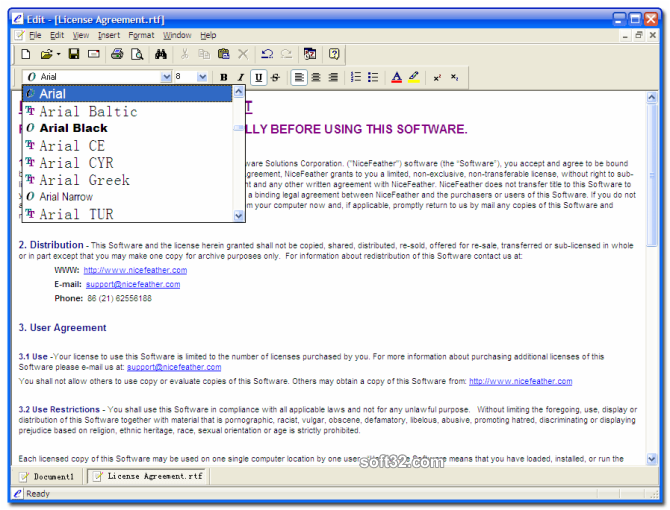The width and height of the screenshot is (670, 510).
Task: Toggle underline formatting
Action: tap(259, 77)
